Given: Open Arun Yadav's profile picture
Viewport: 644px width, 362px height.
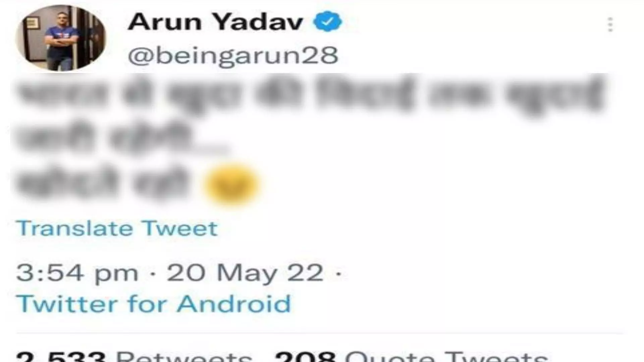Looking at the screenshot, I should pos(61,38).
